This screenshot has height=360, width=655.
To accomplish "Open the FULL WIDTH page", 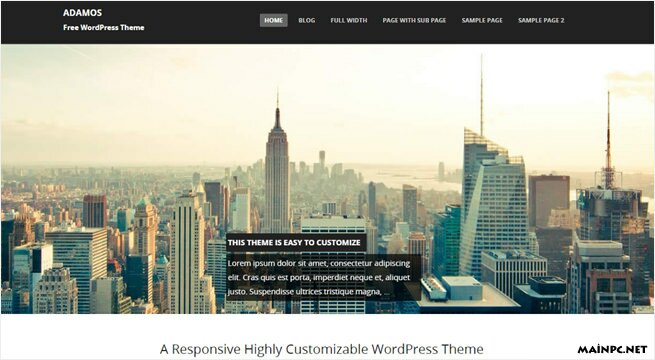I will [349, 20].
